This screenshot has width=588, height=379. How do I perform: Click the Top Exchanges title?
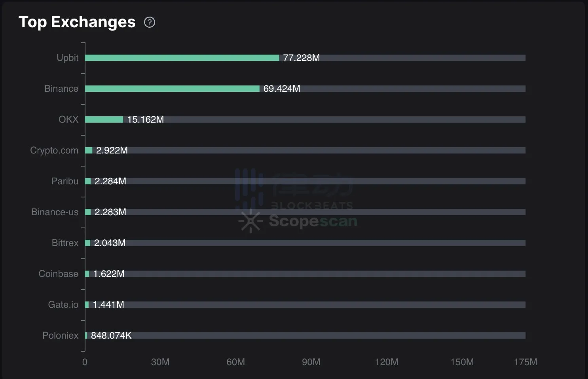[77, 22]
